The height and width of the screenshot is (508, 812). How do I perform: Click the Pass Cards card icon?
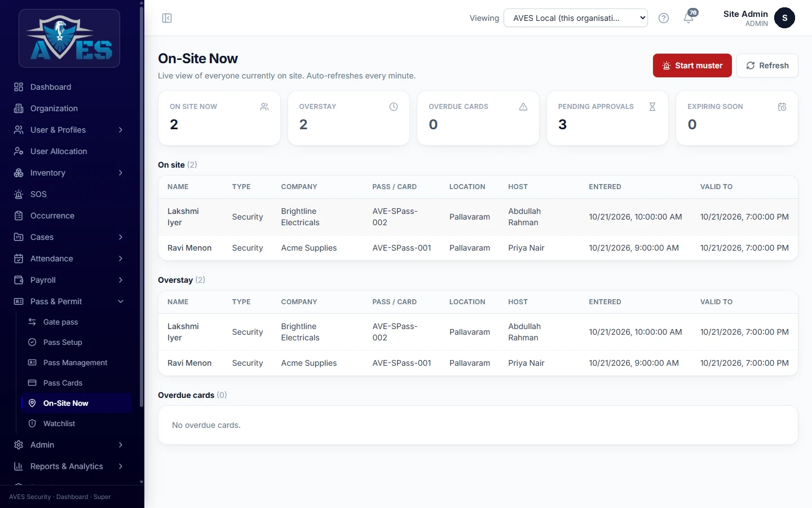pyautogui.click(x=32, y=383)
